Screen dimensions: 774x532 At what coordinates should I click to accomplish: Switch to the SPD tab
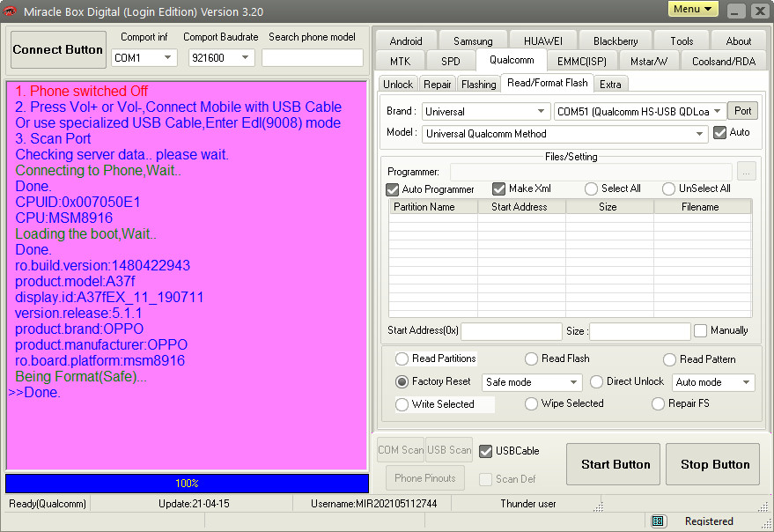point(451,62)
